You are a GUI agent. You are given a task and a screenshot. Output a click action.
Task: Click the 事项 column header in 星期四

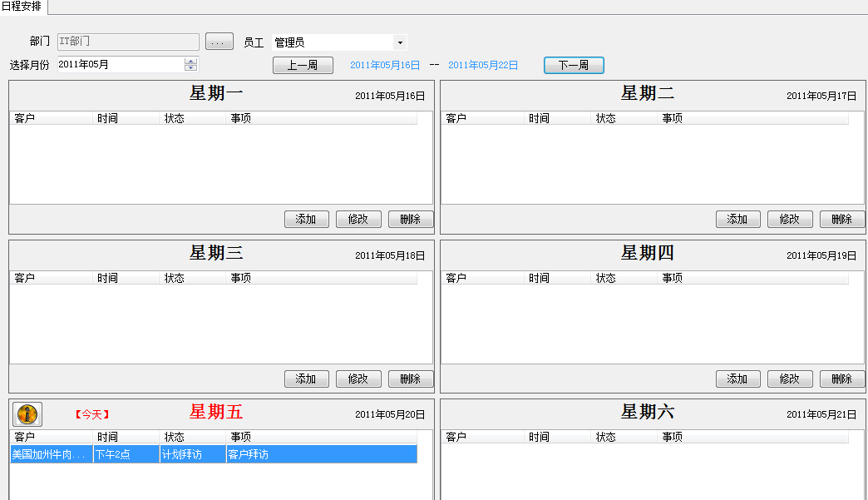click(753, 278)
